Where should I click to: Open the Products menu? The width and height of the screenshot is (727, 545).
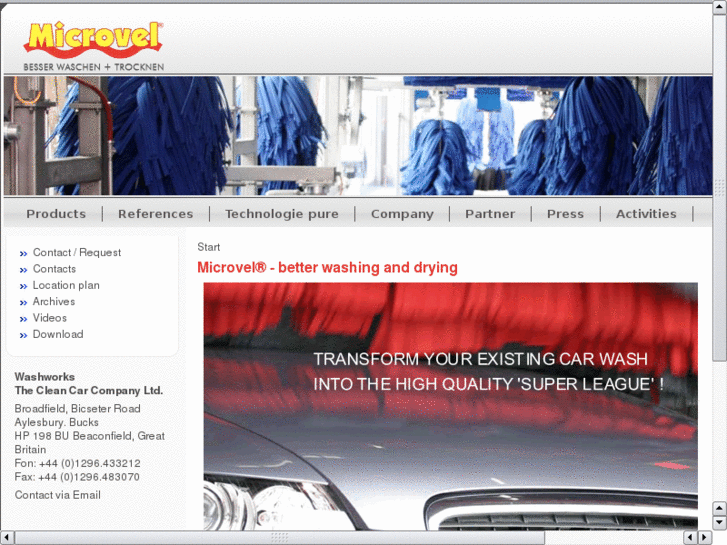pos(56,214)
